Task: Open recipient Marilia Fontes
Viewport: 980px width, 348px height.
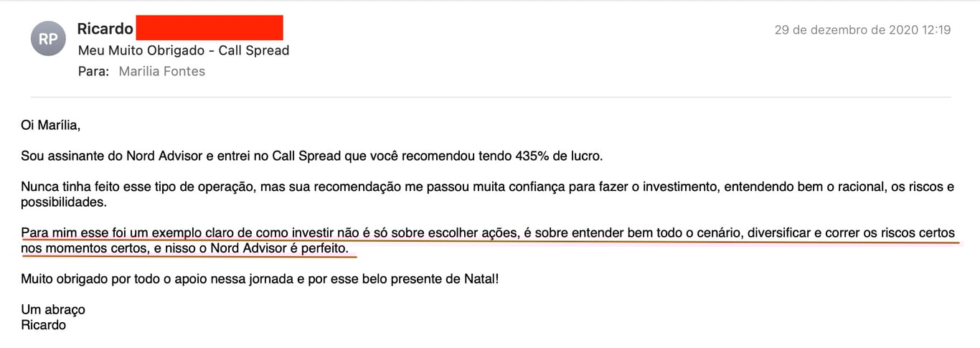Action: (161, 71)
